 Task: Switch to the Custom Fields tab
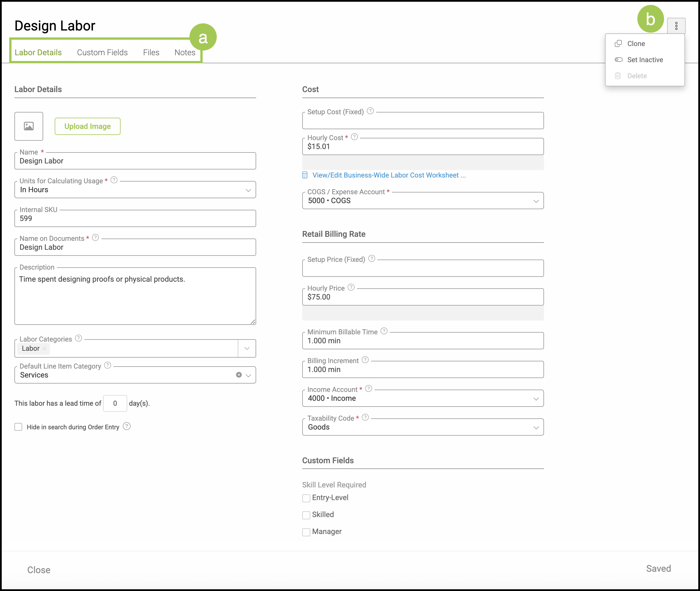coord(102,53)
